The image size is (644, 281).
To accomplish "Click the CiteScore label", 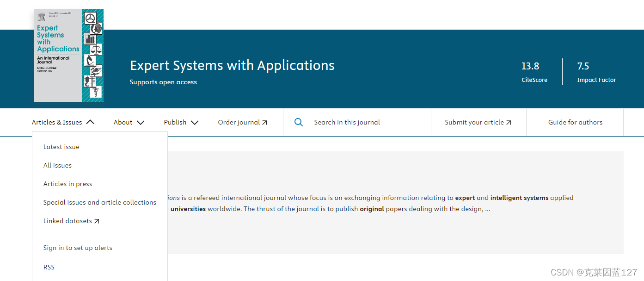I will [534, 80].
